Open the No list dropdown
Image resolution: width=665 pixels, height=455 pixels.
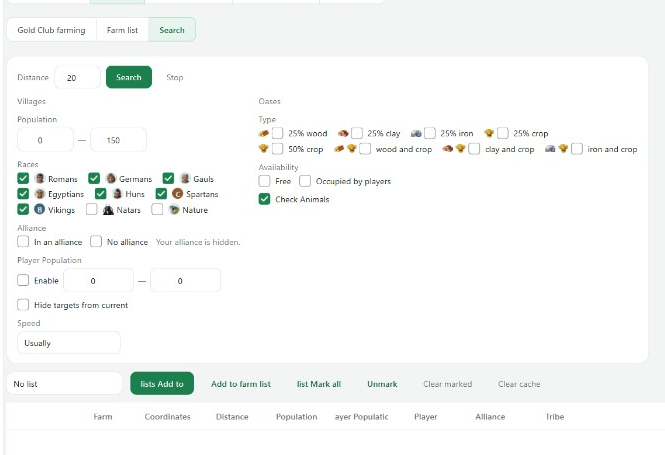[x=64, y=384]
